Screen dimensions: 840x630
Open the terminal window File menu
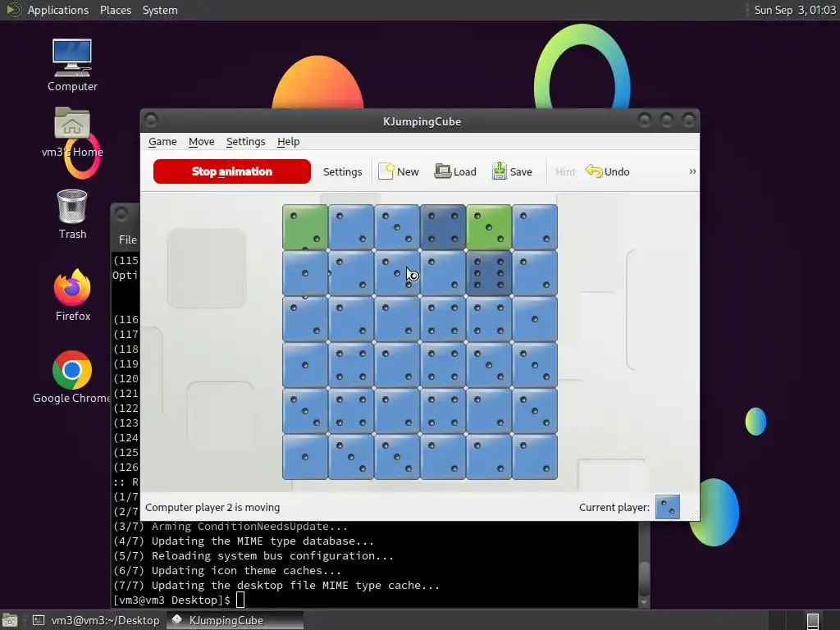(127, 240)
